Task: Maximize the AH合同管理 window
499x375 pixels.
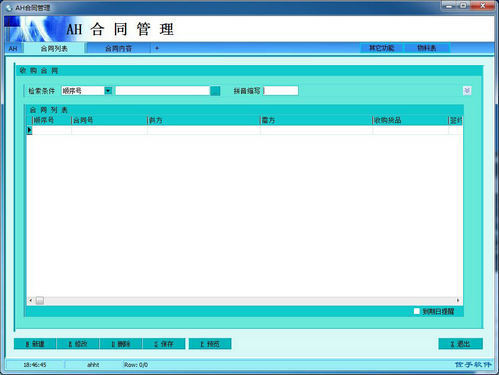Action: (x=464, y=6)
